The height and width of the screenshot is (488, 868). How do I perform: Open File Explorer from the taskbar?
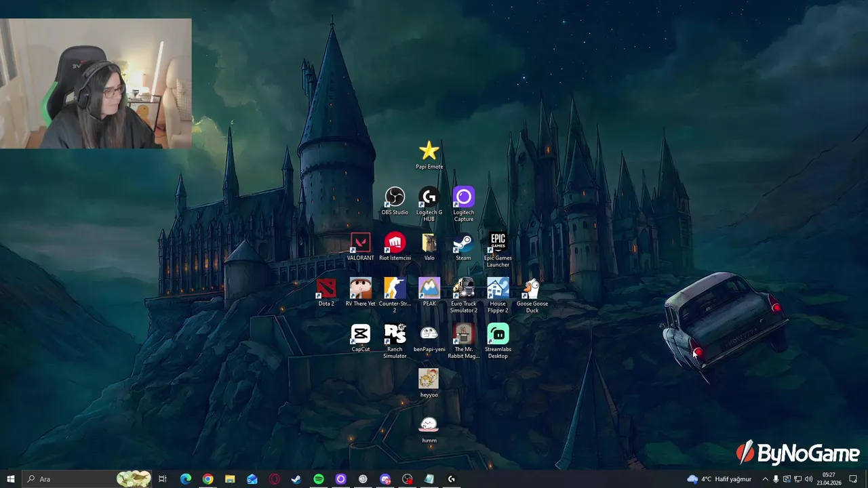[x=230, y=479]
